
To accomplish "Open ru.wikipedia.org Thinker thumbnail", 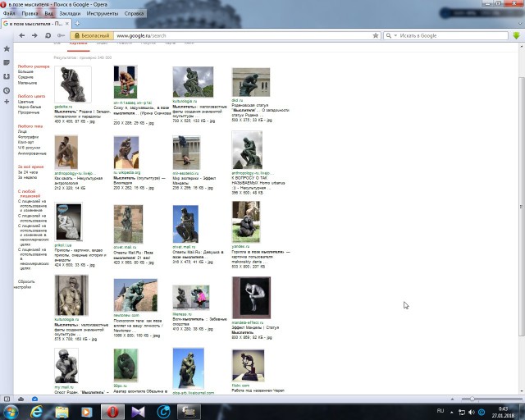I will pos(126,153).
